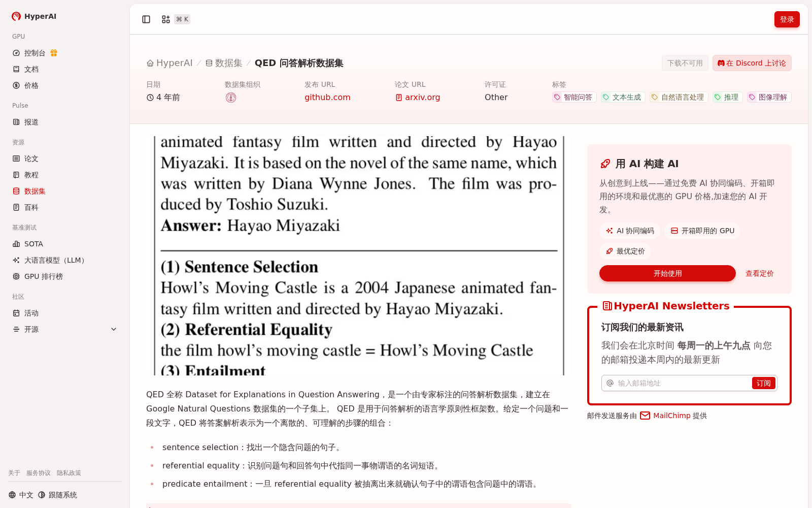The image size is (812, 508).
Task: Click the clock icon next to 4 年前
Action: tap(150, 98)
